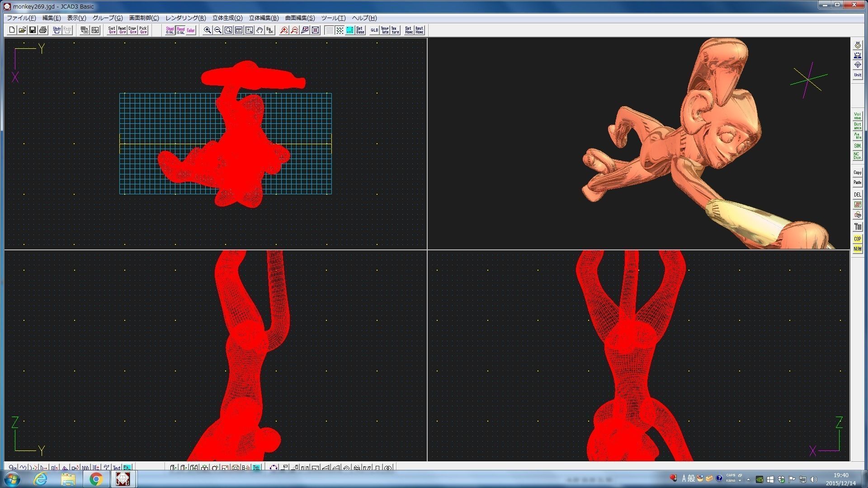Toggle the COP yellow button
Viewport: 868px width, 488px height.
coord(857,239)
